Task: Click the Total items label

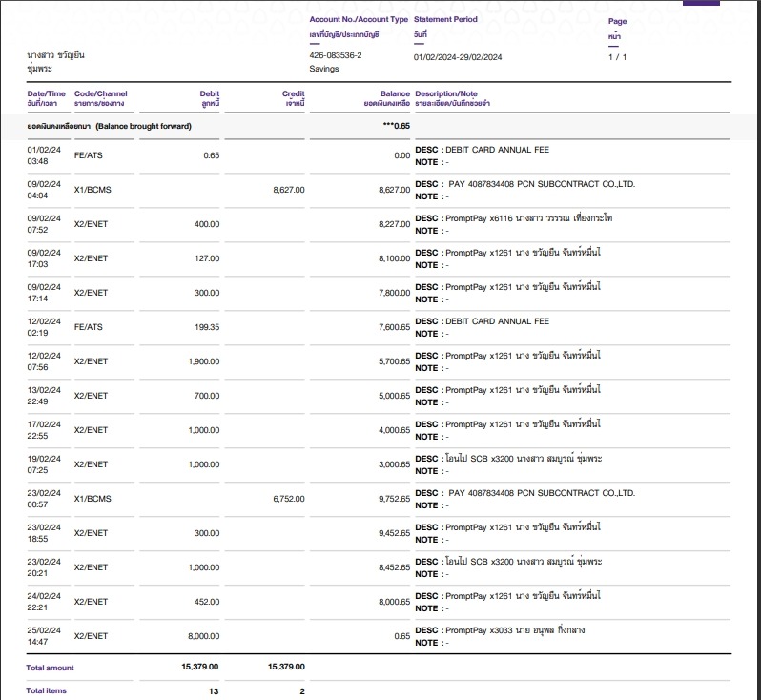Action: (x=46, y=690)
